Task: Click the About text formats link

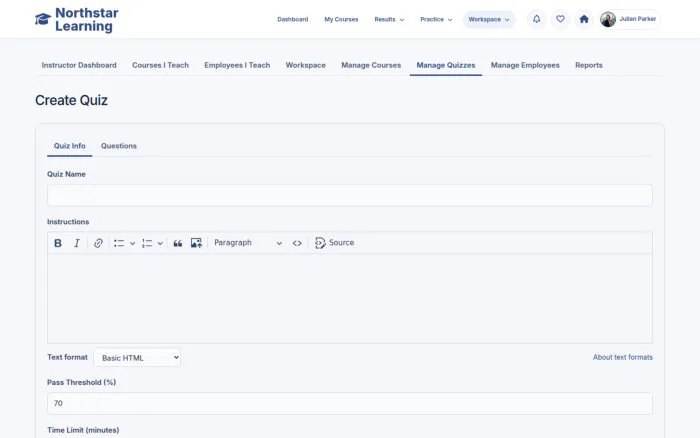Action: click(x=622, y=357)
